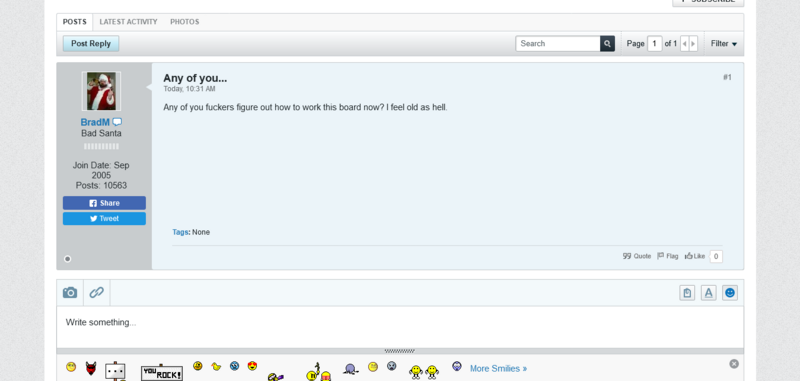Click the insert link chain icon
The width and height of the screenshot is (800, 381).
click(x=96, y=293)
